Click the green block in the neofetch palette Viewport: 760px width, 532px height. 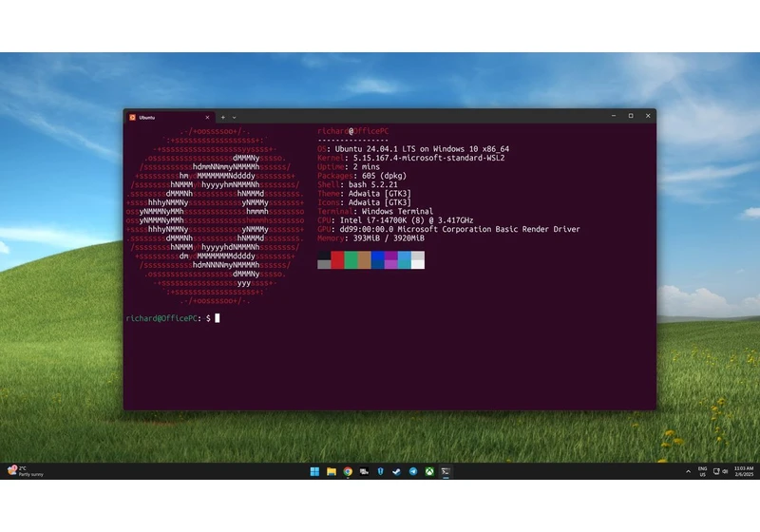[x=351, y=259]
